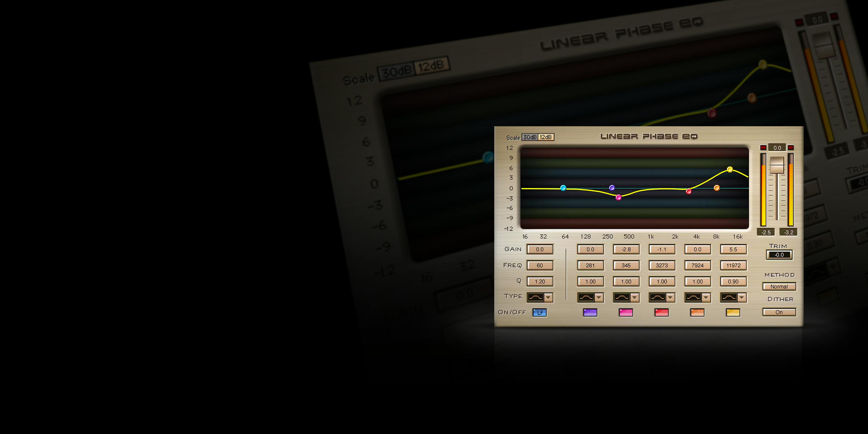Open filter type dropdown for 11972 Hz band
The width and height of the screenshot is (868, 434).
pos(742,297)
